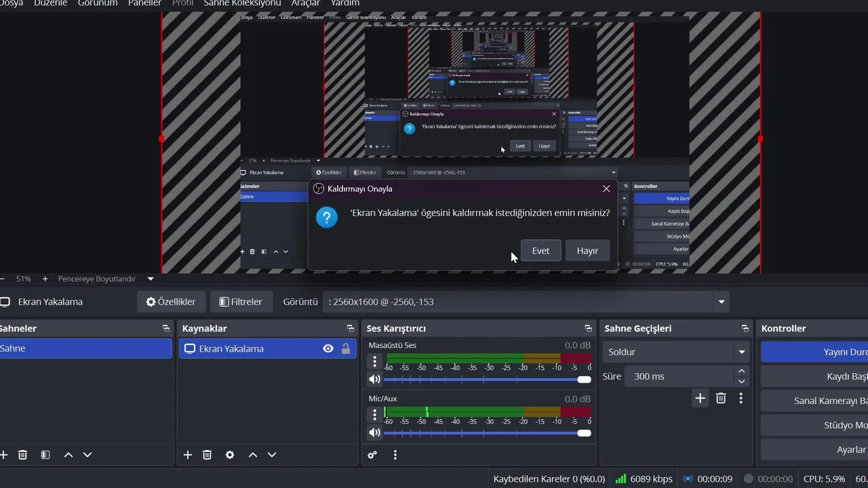The height and width of the screenshot is (488, 868).
Task: Open source properties gear in Kaynaklar toolbar
Action: (x=230, y=455)
